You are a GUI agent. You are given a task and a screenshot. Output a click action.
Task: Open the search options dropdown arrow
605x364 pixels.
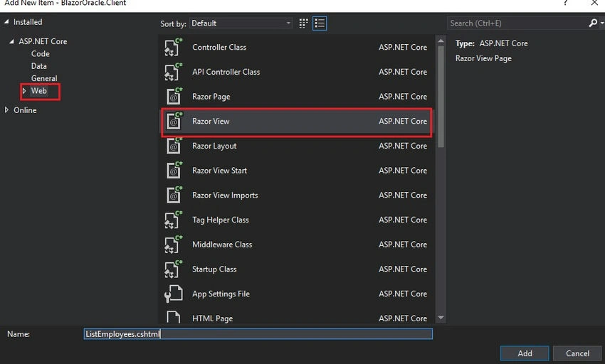click(x=601, y=23)
